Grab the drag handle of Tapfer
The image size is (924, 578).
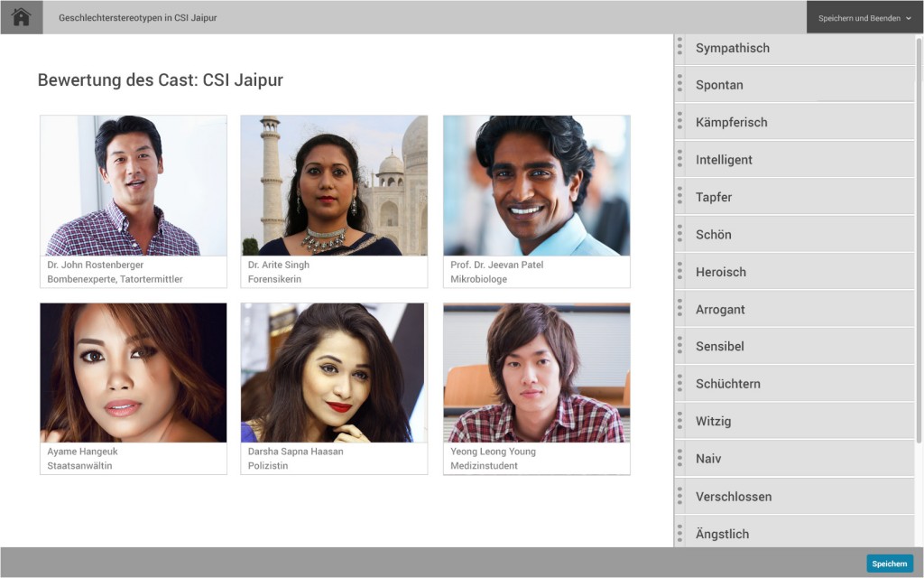(x=679, y=196)
